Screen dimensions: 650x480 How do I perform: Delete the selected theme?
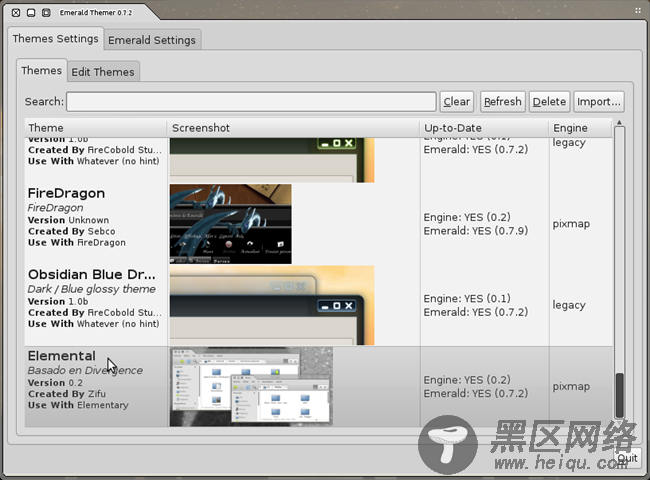pos(549,102)
